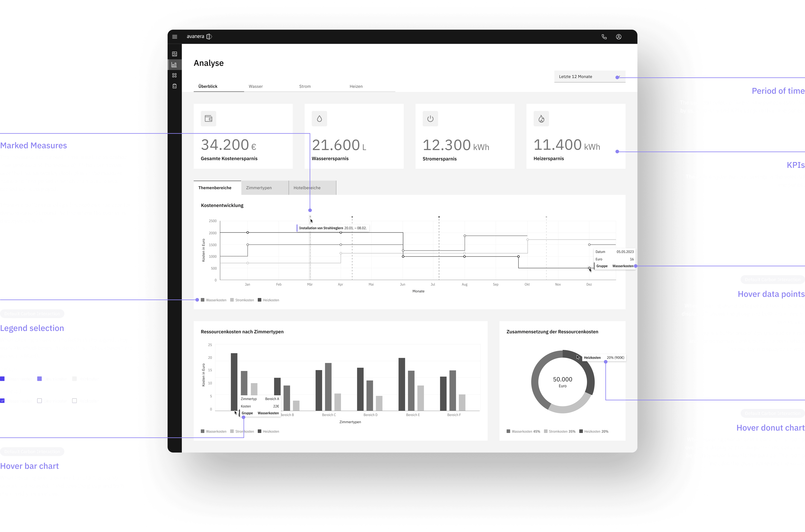
Task: Click the Period of time annotation label
Action: pyautogui.click(x=778, y=91)
